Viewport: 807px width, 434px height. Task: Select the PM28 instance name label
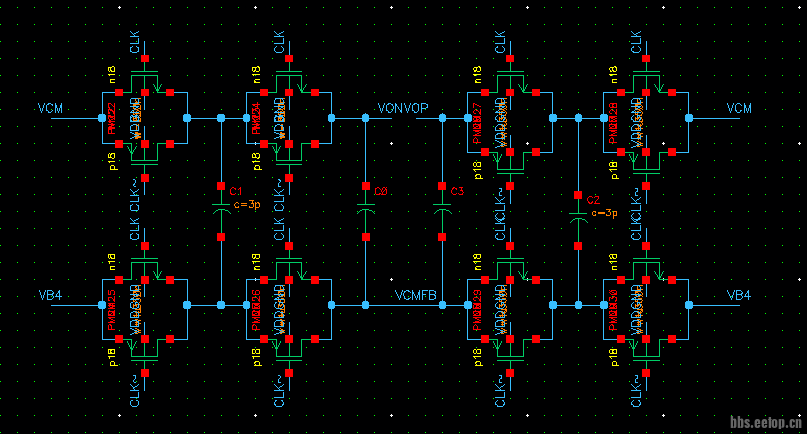pyautogui.click(x=613, y=124)
